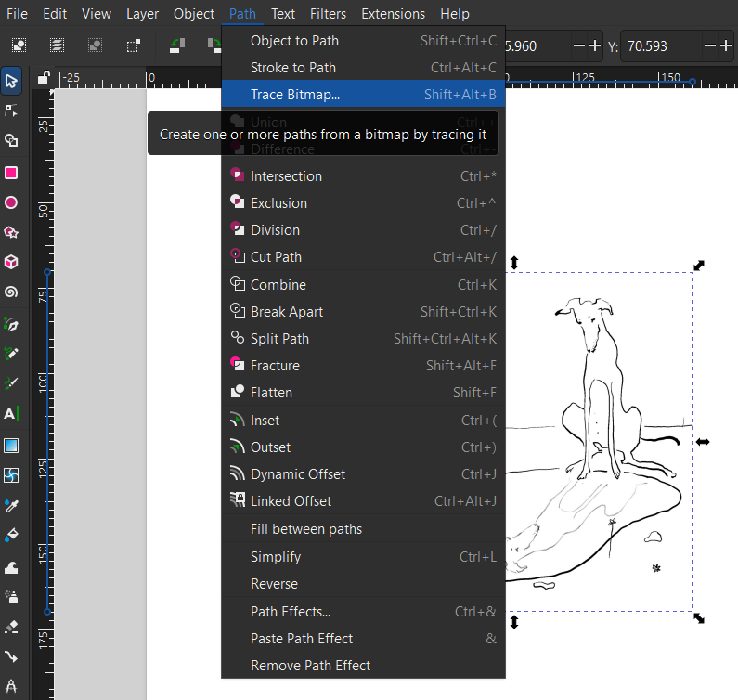
Task: Select Simplify in the Path menu
Action: coord(276,557)
